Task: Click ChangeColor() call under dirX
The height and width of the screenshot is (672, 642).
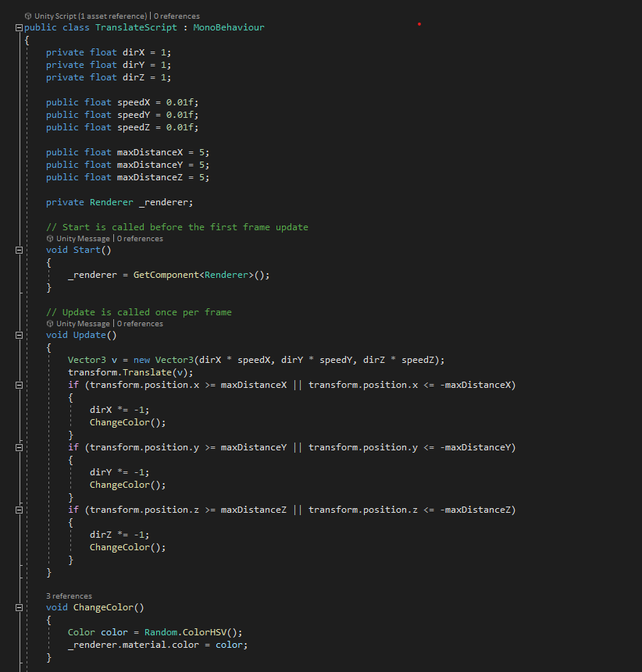Action: (x=128, y=422)
